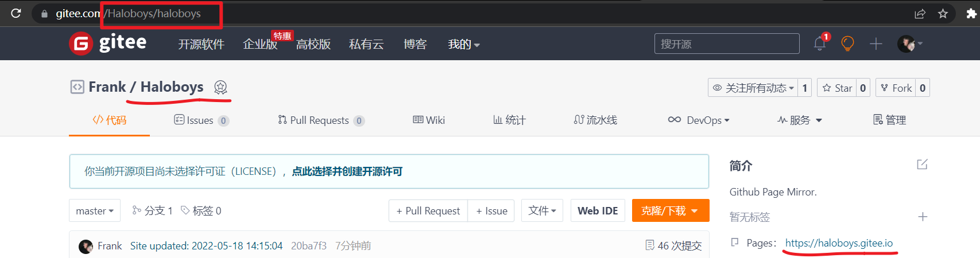The height and width of the screenshot is (258, 980).
Task: Star the repository
Action: pos(836,88)
